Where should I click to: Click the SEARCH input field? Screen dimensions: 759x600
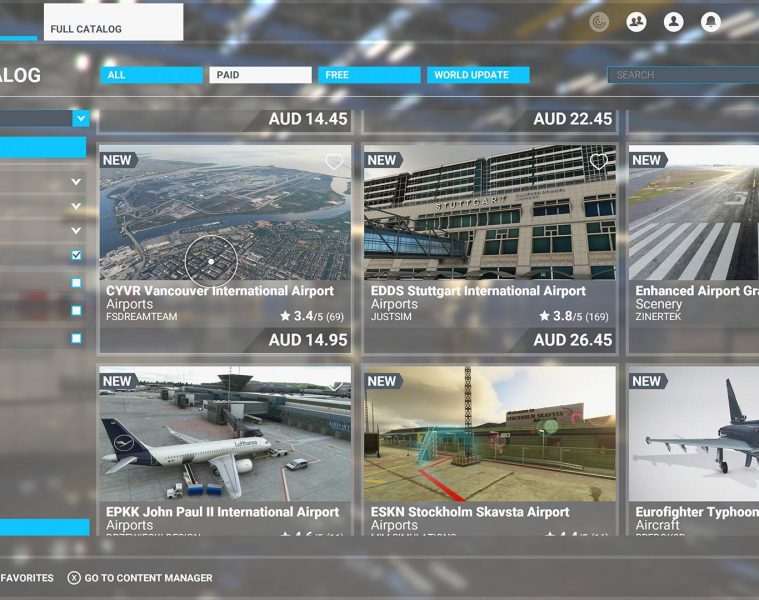[683, 75]
